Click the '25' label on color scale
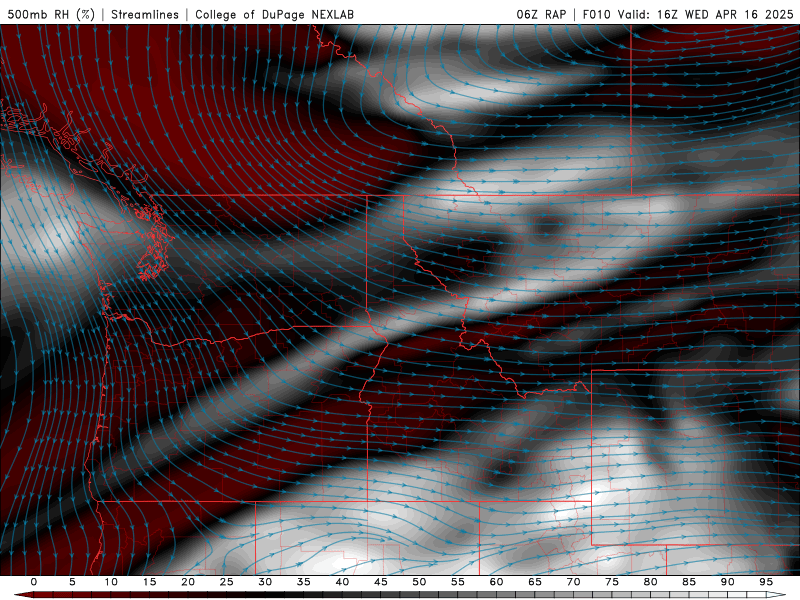This screenshot has width=800, height=600. click(227, 582)
